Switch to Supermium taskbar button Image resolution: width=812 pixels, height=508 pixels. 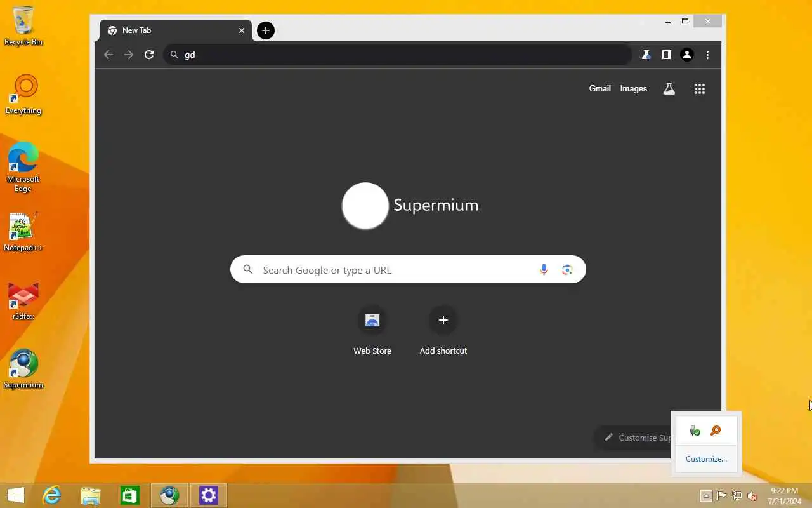(x=169, y=495)
